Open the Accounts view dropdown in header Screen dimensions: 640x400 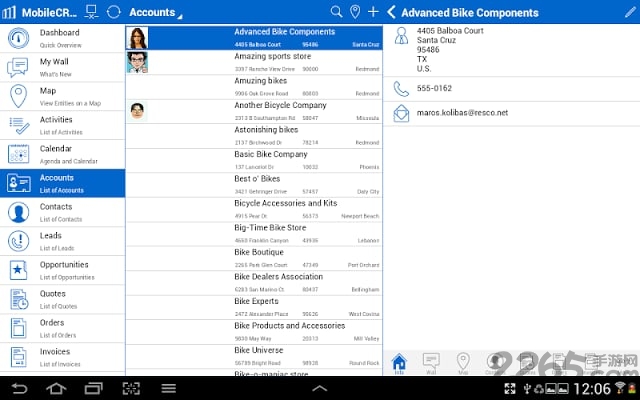pos(156,12)
